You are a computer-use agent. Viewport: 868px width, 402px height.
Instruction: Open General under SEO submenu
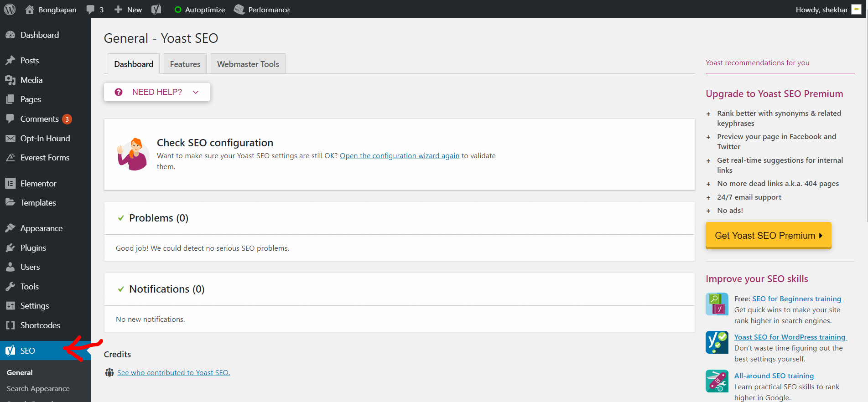[20, 373]
